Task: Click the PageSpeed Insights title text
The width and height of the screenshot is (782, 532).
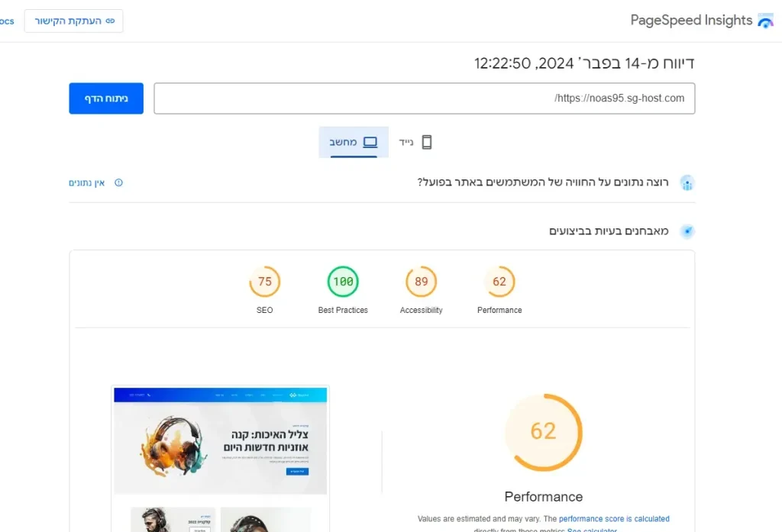Action: (x=691, y=21)
